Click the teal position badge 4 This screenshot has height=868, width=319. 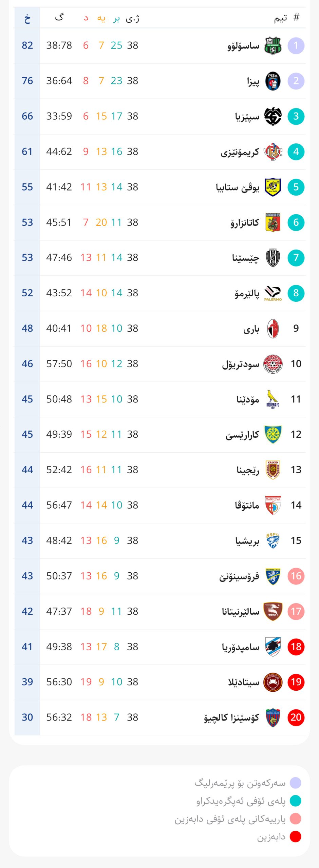[296, 152]
